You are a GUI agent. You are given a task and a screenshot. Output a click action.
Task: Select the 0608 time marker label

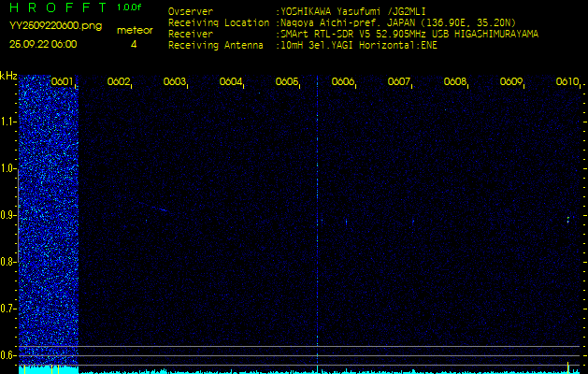pyautogui.click(x=455, y=81)
